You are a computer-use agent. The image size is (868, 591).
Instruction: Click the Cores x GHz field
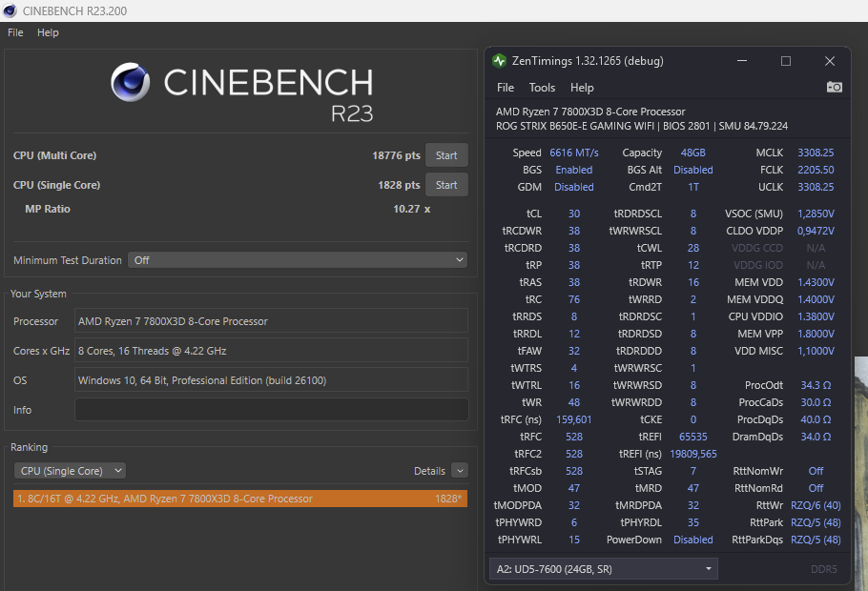coord(271,351)
